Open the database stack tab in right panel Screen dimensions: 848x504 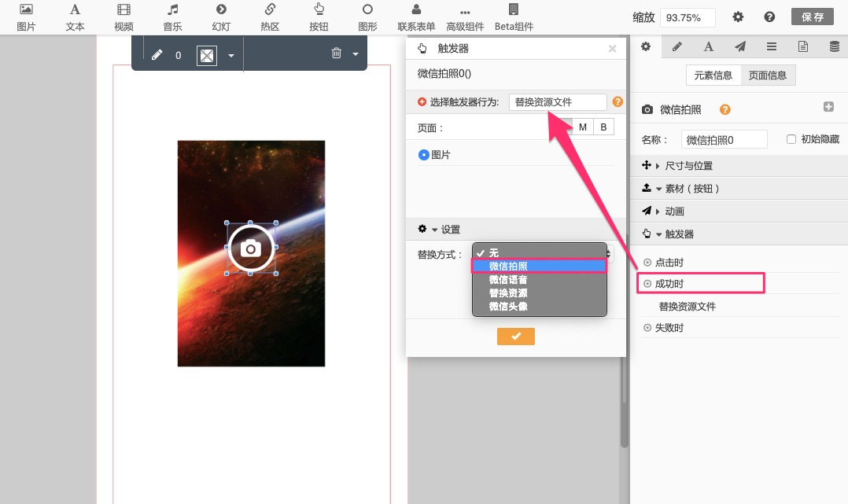point(834,46)
